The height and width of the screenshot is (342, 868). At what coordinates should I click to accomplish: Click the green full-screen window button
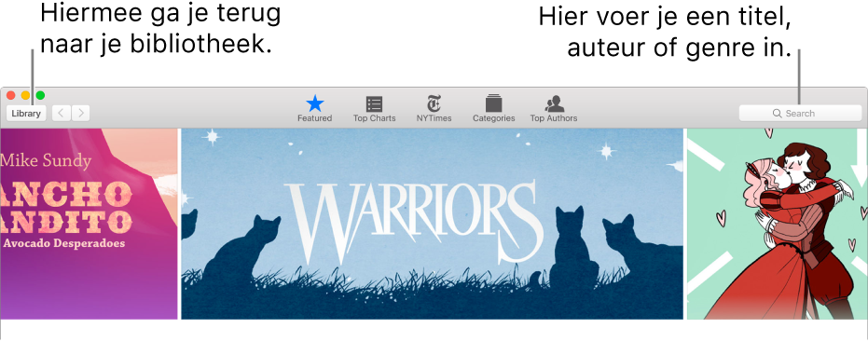40,95
